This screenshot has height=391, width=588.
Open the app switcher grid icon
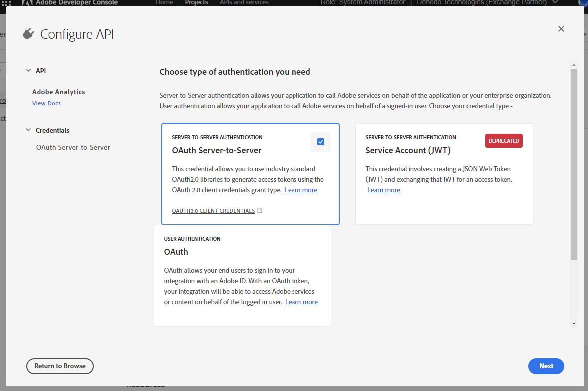(6, 2)
